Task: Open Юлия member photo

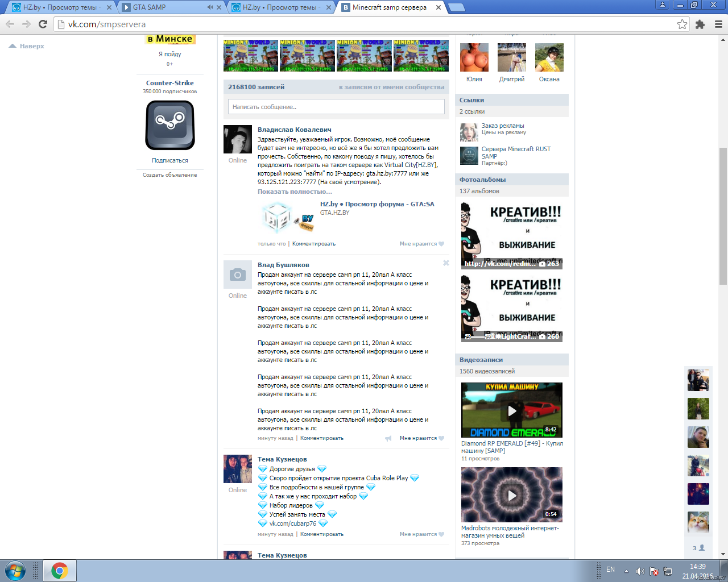Action: click(474, 57)
